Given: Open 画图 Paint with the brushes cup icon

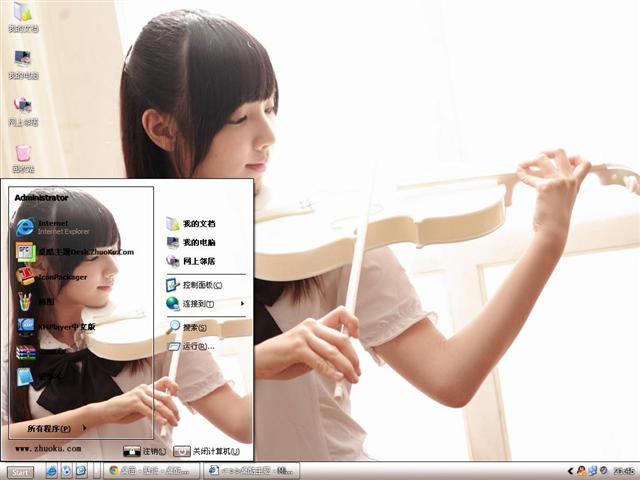Looking at the screenshot, I should click(x=35, y=301).
